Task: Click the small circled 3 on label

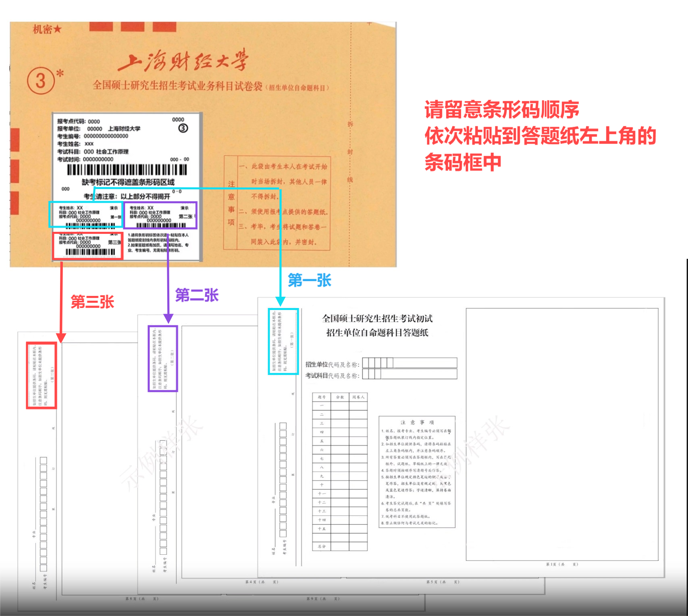Action: tap(183, 128)
